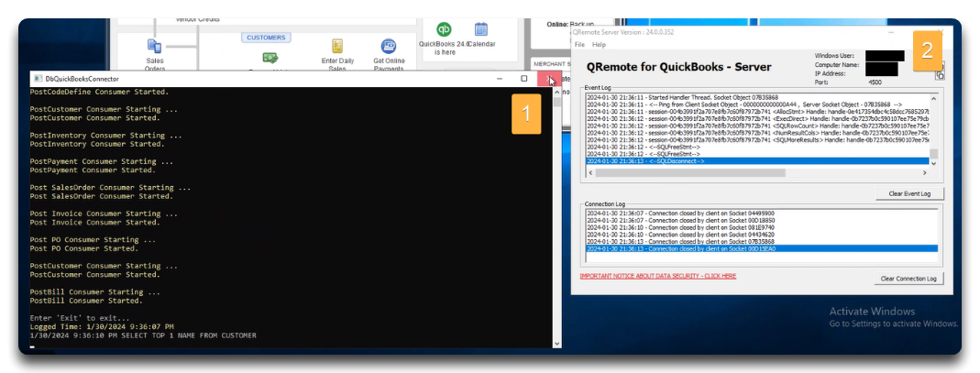Open Get Online Payments icon
The image size is (980, 373).
tap(389, 47)
